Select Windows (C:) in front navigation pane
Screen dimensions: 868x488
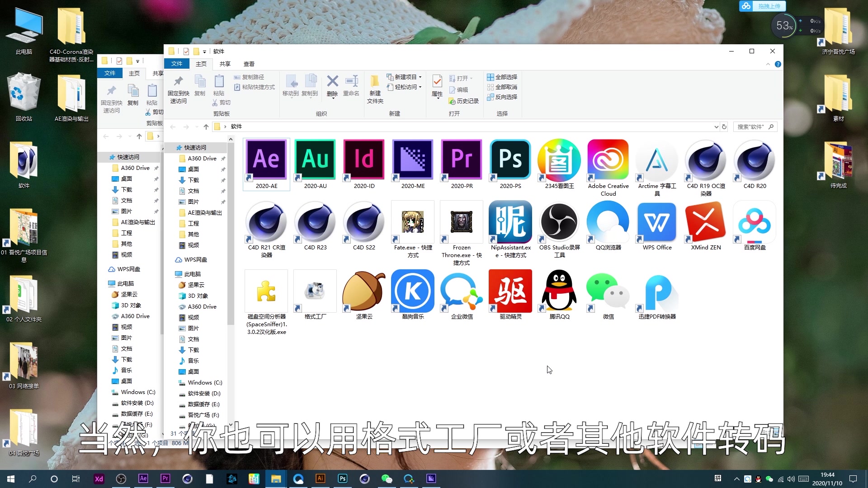point(205,383)
